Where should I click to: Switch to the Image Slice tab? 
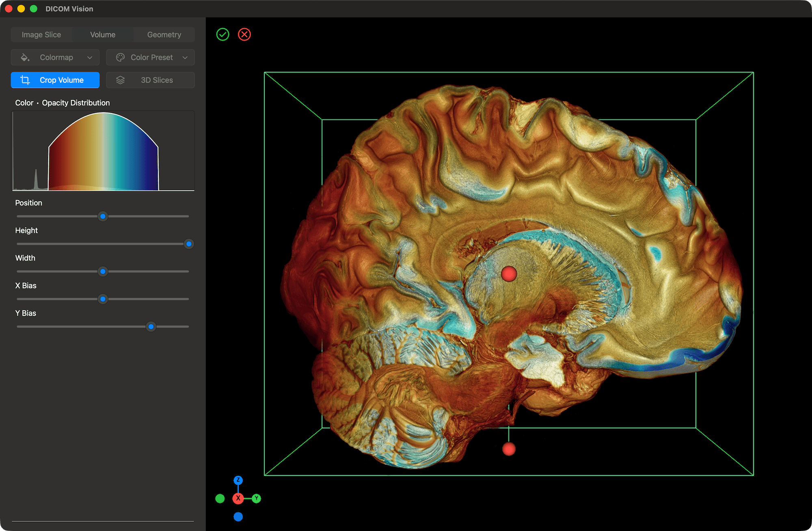pyautogui.click(x=41, y=34)
